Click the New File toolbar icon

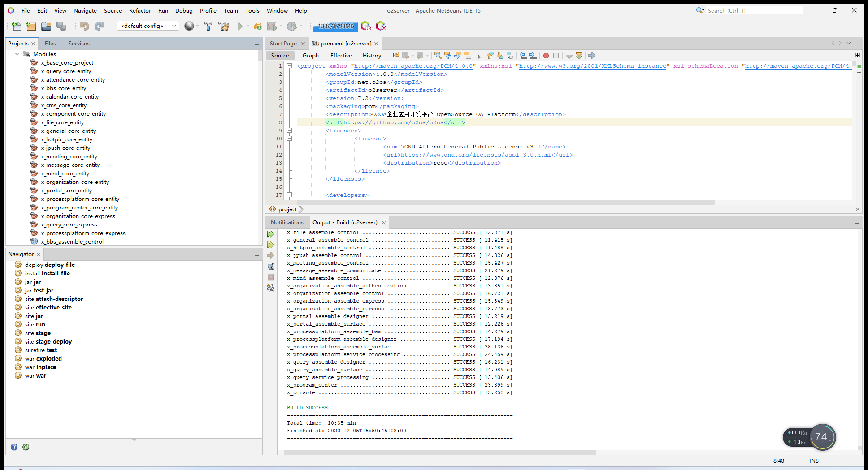point(17,26)
